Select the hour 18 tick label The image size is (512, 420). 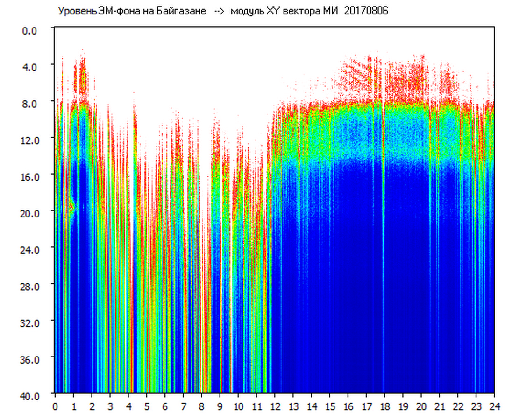point(384,406)
